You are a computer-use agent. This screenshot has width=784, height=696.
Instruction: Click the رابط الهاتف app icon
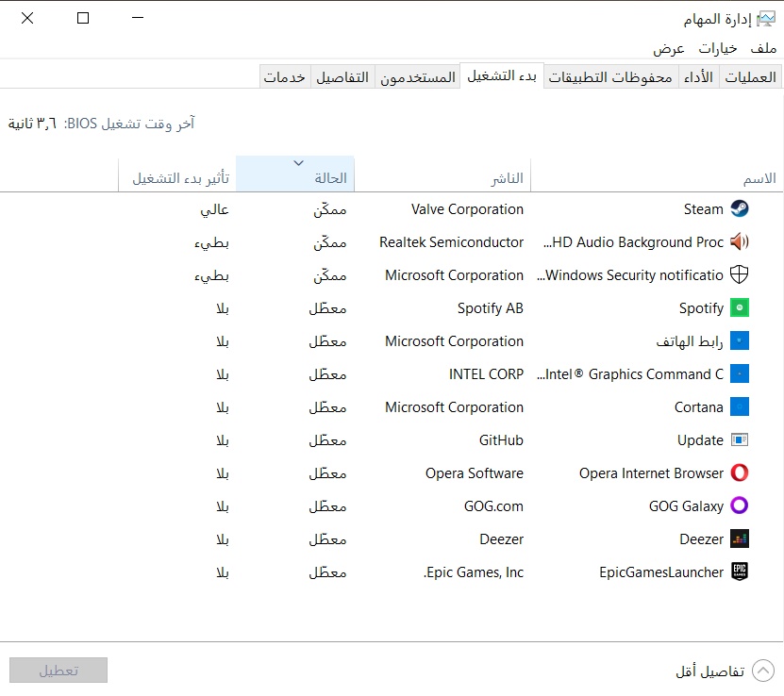pos(739,340)
